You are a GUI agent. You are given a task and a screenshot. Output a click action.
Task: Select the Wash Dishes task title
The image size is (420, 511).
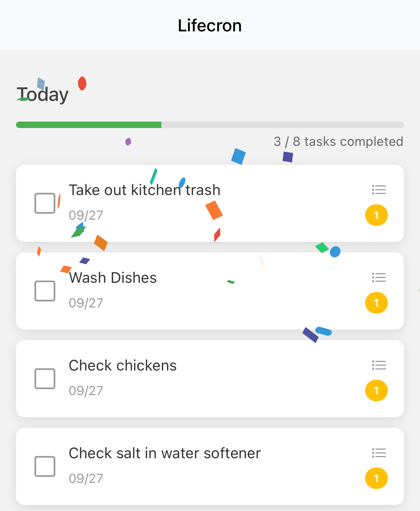pyautogui.click(x=113, y=278)
